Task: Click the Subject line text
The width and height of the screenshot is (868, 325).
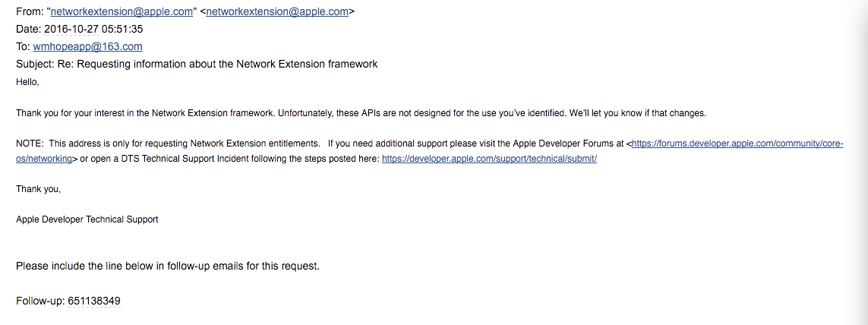Action: (x=197, y=65)
